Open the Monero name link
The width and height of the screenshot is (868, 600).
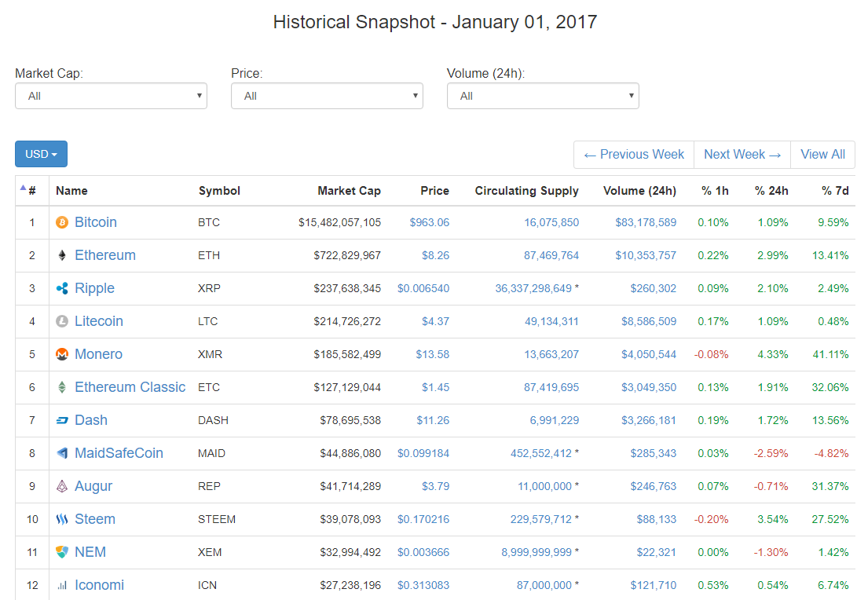click(98, 354)
